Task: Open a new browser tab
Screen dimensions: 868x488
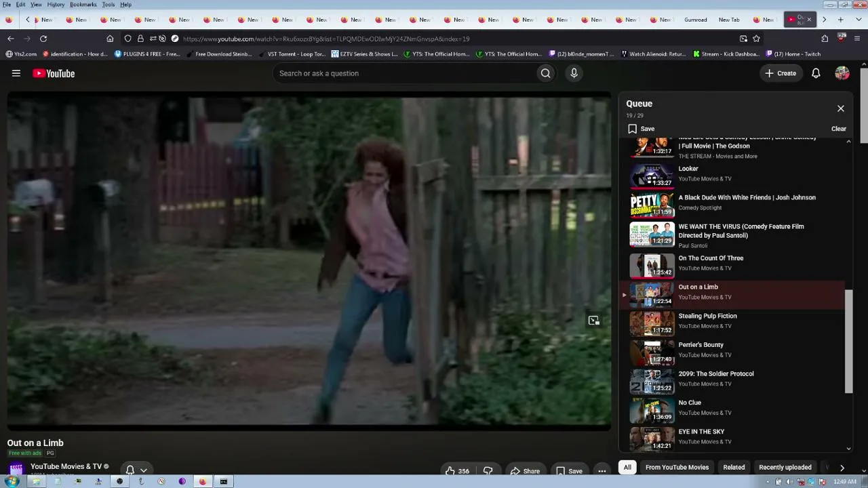Action: [841, 20]
